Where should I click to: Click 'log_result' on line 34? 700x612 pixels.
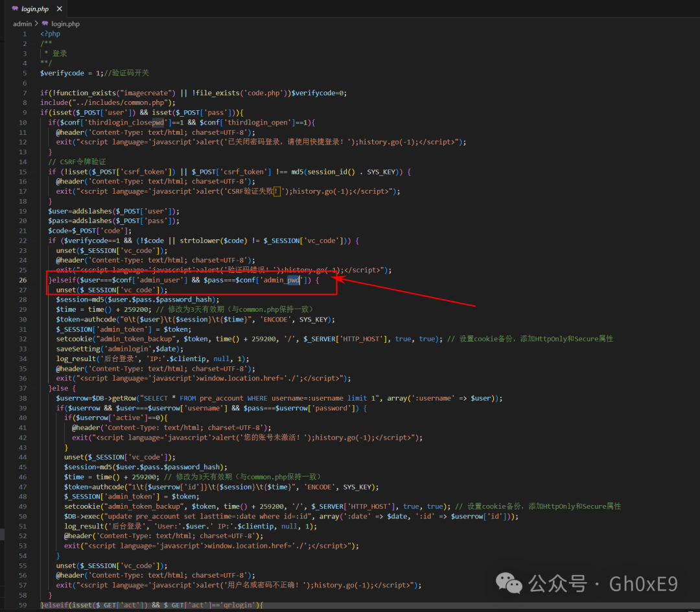point(76,359)
